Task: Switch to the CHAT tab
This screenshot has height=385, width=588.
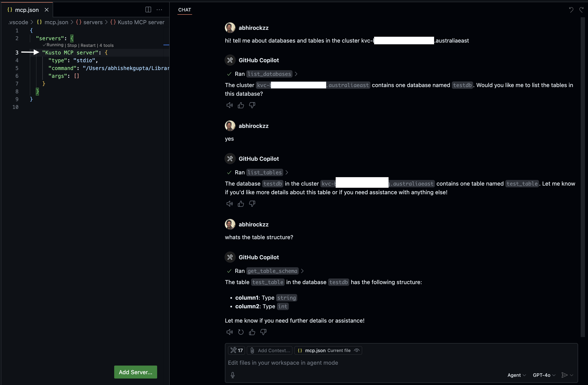Action: pos(184,10)
